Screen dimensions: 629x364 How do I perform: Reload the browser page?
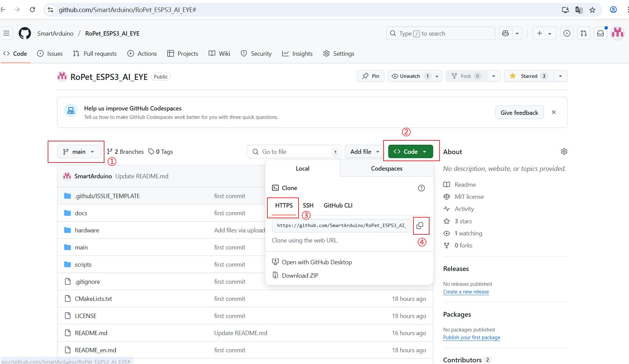33,10
